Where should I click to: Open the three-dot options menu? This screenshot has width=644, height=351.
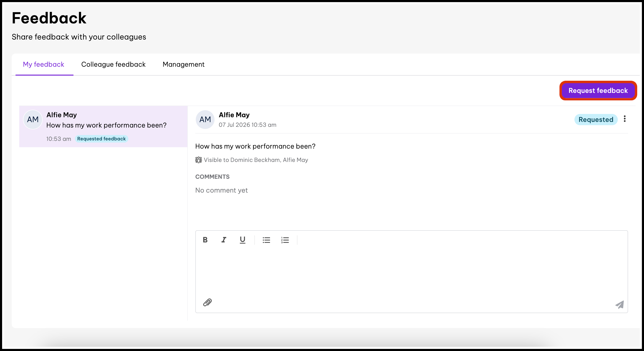click(625, 119)
